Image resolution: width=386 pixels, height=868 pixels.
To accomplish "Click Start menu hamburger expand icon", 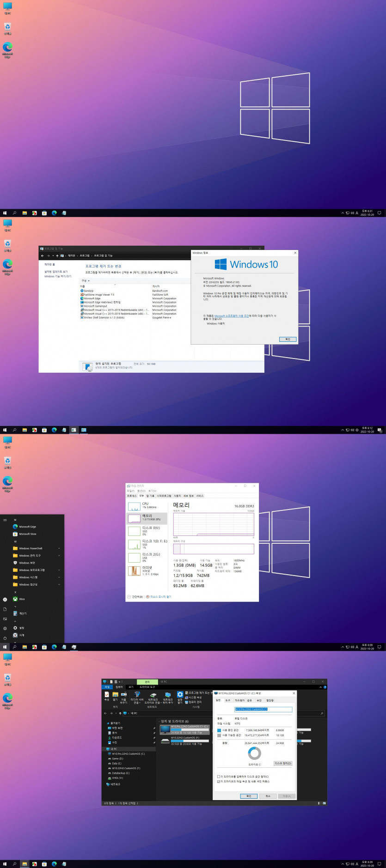I will tap(5, 520).
